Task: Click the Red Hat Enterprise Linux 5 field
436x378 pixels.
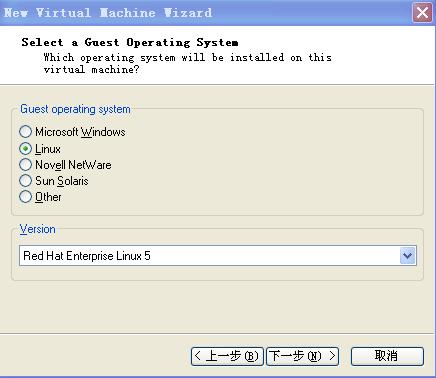Action: (x=218, y=256)
